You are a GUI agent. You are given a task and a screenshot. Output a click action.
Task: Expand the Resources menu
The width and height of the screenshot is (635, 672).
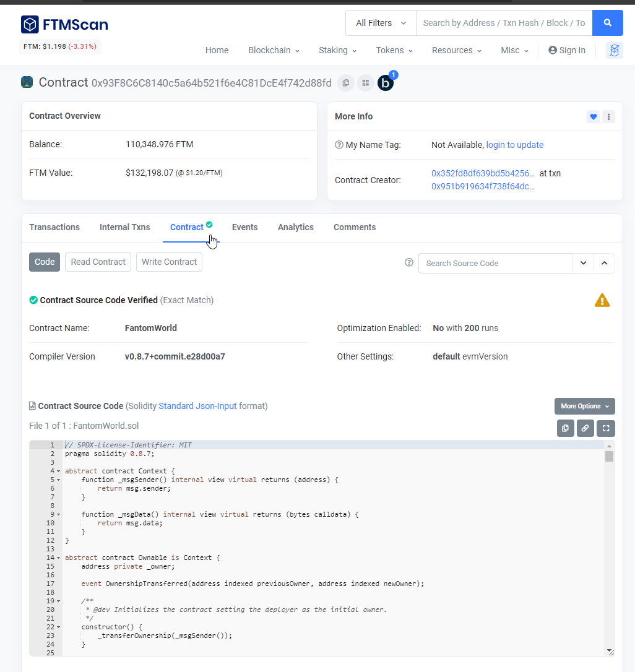coord(456,50)
